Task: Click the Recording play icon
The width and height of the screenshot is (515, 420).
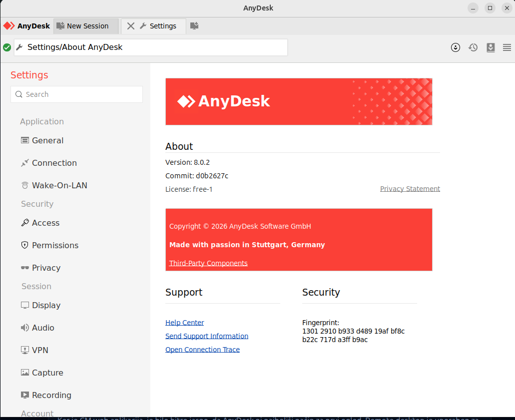Action: coord(24,395)
